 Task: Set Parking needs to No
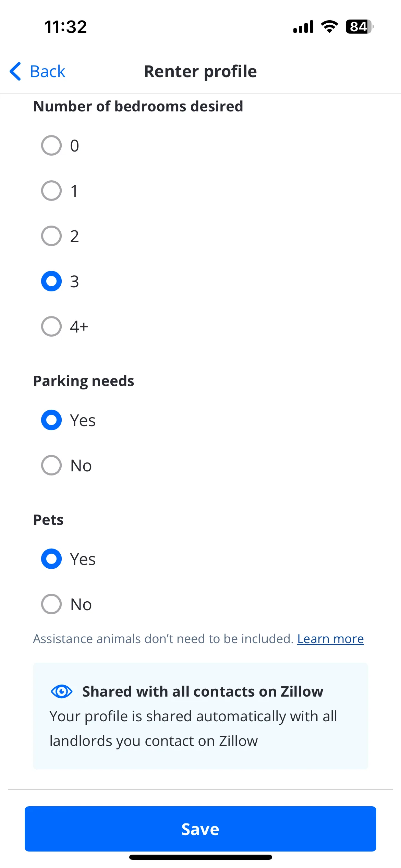coord(51,465)
